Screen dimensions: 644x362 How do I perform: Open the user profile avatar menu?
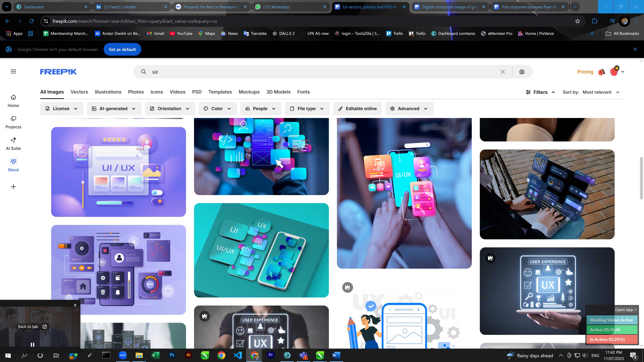tap(617, 72)
